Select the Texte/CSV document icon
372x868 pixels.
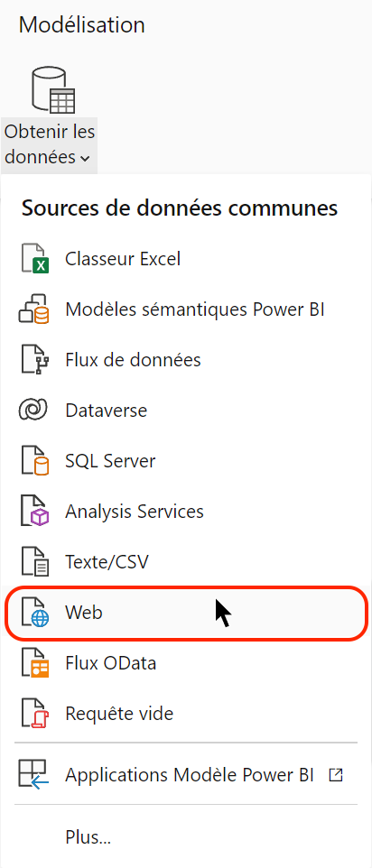point(35,562)
